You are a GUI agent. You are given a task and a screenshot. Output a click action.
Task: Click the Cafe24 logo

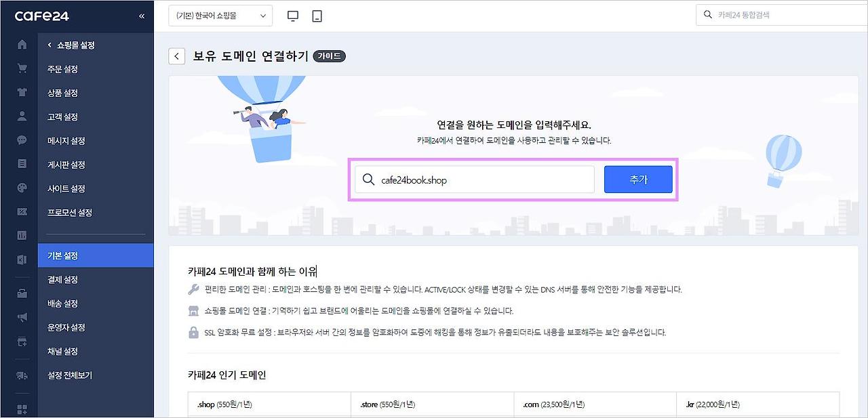pyautogui.click(x=42, y=16)
